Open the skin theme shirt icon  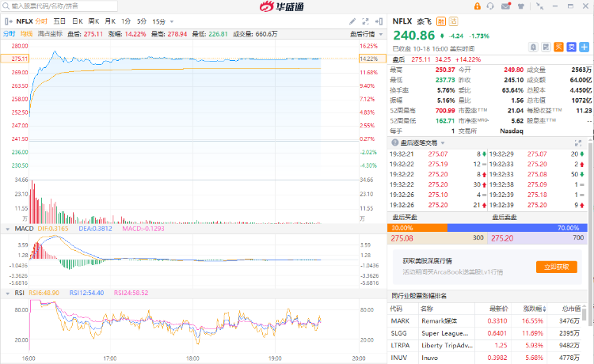(x=521, y=6)
